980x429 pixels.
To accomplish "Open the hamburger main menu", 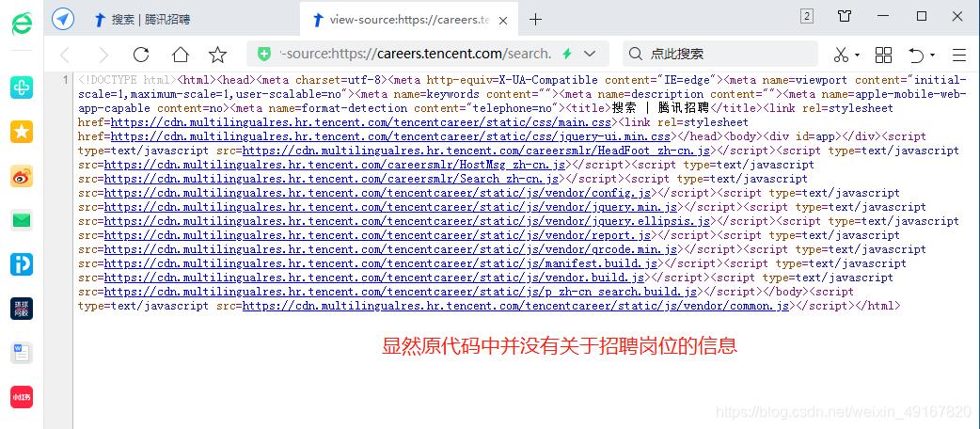I will click(x=959, y=55).
